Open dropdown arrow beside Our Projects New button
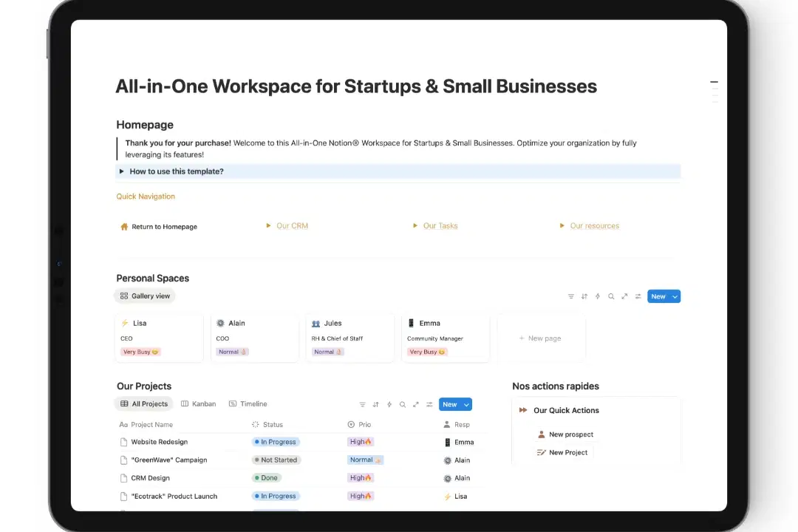The image size is (798, 532). (466, 404)
